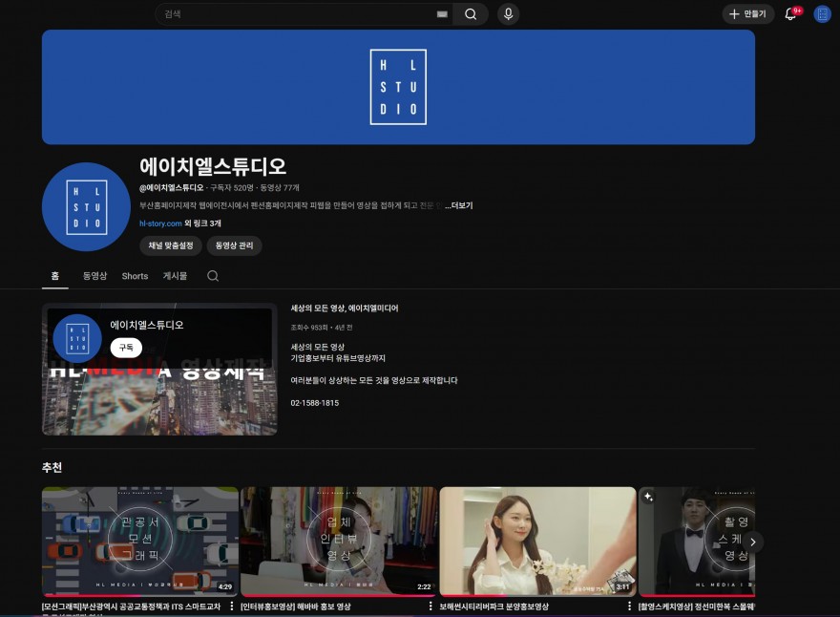Open options menu for 보해썬시티리버파크 video
Viewport: 840px width, 617px height.
629,606
